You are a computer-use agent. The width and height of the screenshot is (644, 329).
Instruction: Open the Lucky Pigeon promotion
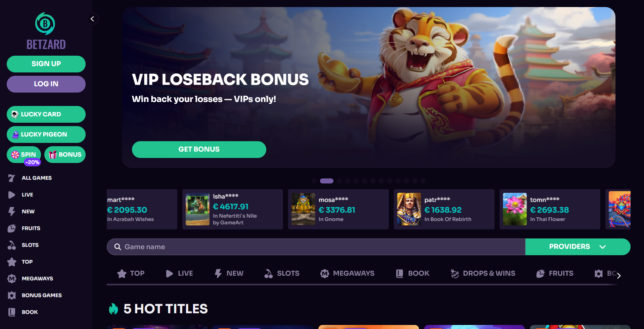tap(46, 134)
